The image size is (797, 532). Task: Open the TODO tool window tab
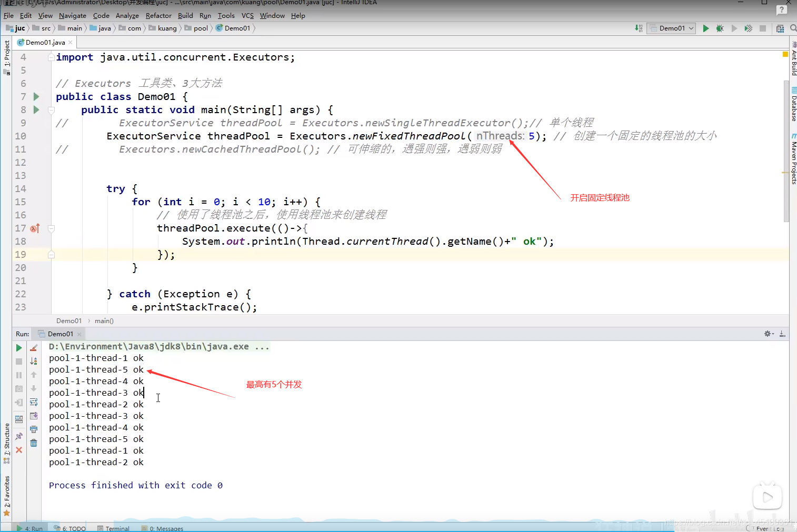pyautogui.click(x=70, y=528)
